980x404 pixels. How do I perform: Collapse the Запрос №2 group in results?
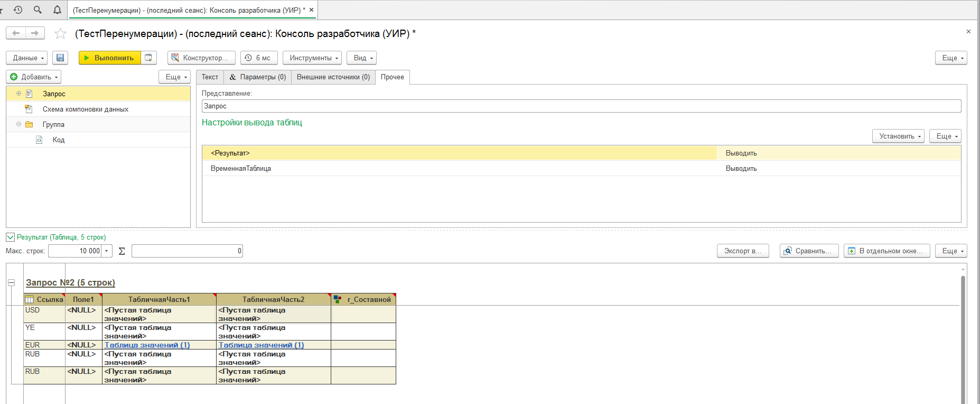(x=11, y=283)
